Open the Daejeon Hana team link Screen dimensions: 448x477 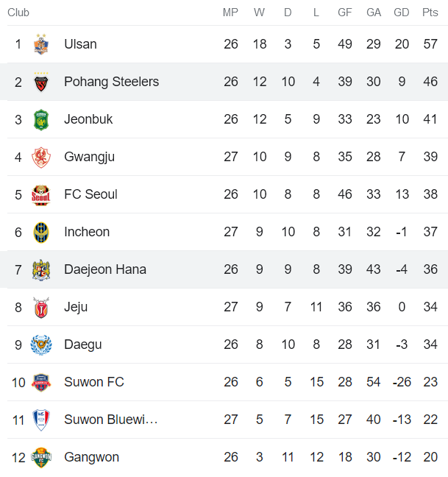[x=105, y=269]
